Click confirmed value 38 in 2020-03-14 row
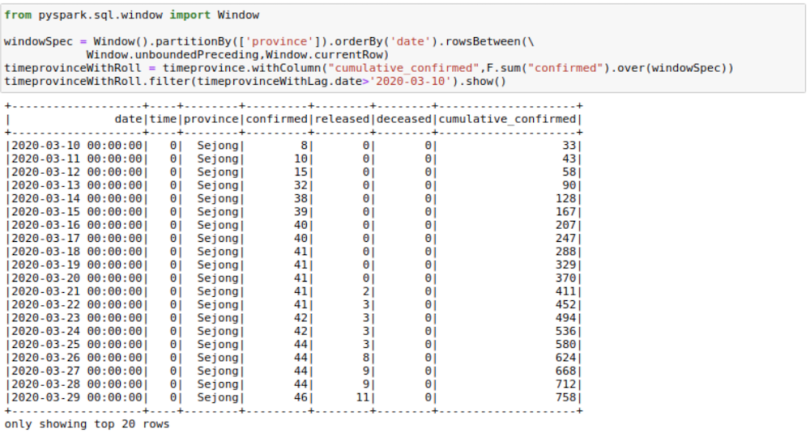Viewport: 810px width, 437px height. [301, 198]
